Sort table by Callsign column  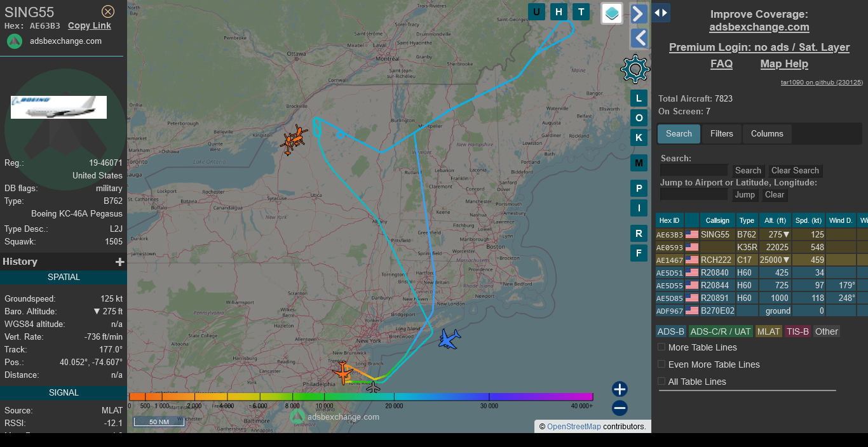[x=717, y=220]
